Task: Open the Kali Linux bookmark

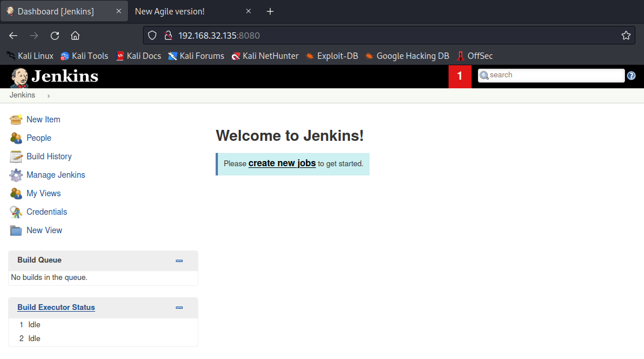Action: pos(29,56)
